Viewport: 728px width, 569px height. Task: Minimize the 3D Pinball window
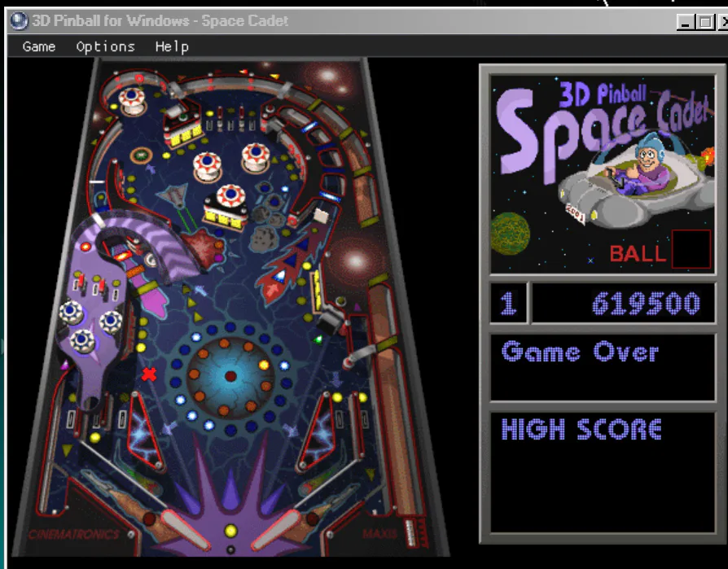(686, 22)
